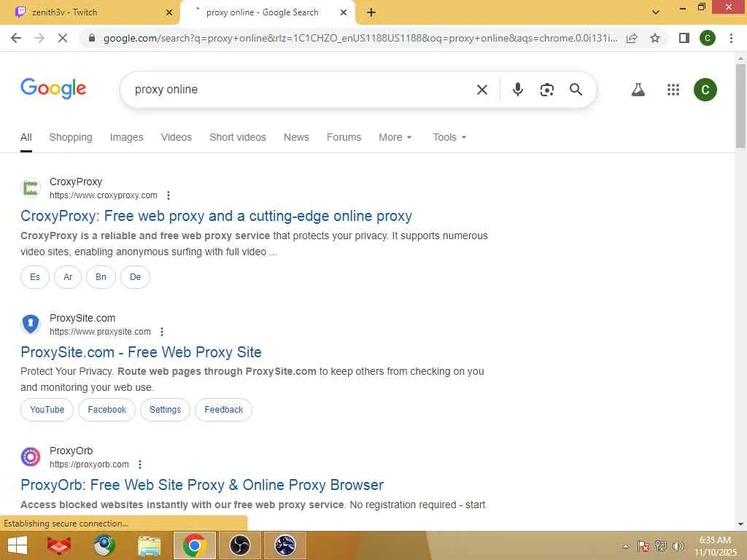The height and width of the screenshot is (560, 747).
Task: Open a new tab with plus button
Action: tap(371, 13)
